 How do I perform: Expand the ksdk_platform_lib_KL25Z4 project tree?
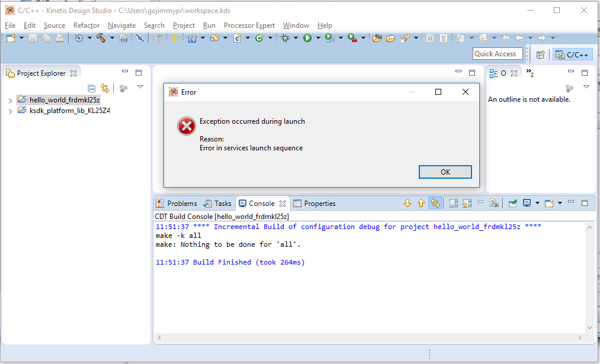10,111
